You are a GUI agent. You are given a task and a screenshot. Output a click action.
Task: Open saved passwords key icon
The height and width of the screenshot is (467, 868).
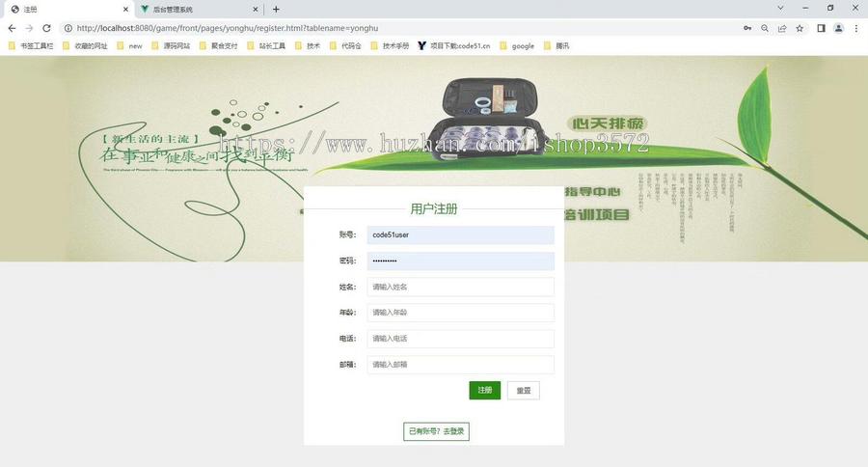[747, 28]
